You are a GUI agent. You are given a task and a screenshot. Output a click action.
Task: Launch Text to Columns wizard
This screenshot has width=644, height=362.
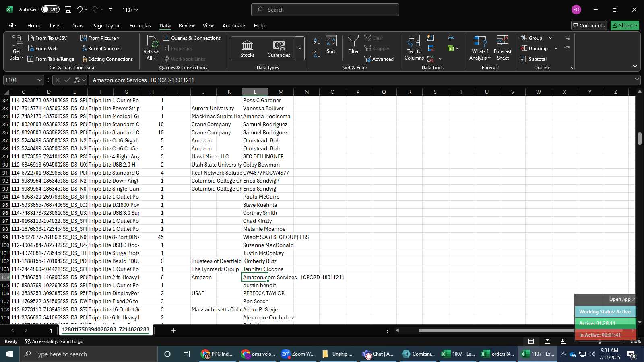(x=414, y=48)
